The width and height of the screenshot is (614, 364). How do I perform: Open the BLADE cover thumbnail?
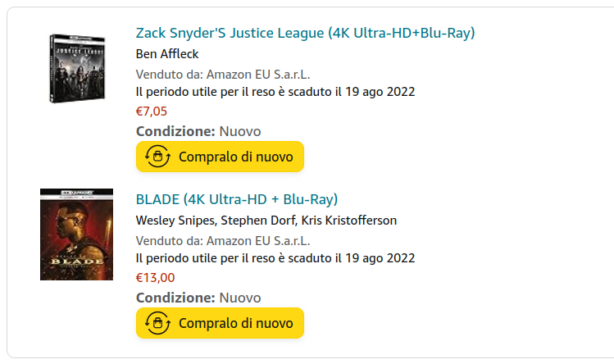coord(77,234)
